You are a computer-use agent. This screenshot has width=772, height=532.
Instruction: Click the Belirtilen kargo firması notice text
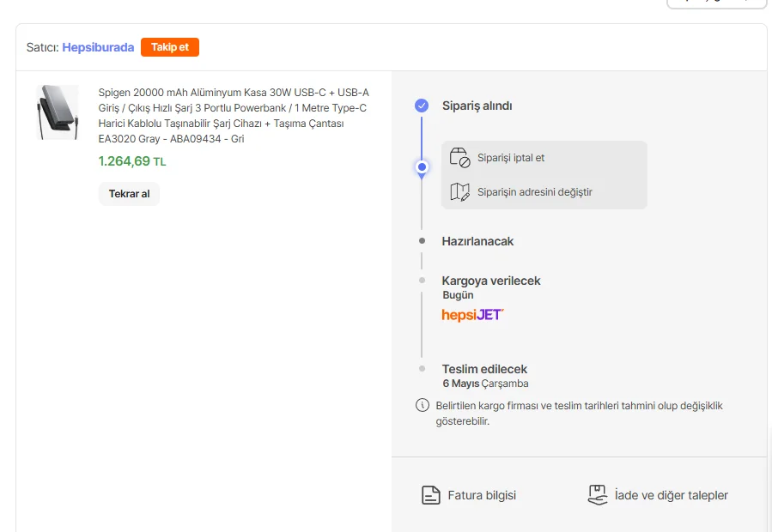coord(579,414)
